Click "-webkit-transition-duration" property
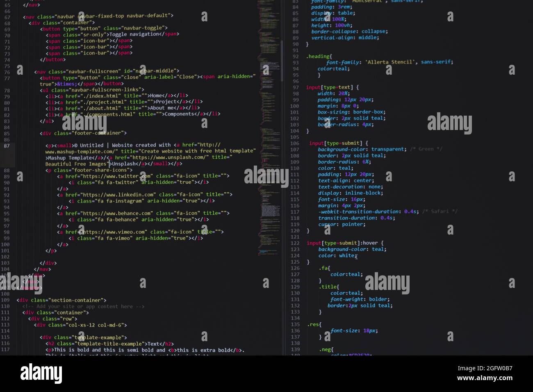Image resolution: width=533 pixels, height=392 pixels. click(359, 212)
